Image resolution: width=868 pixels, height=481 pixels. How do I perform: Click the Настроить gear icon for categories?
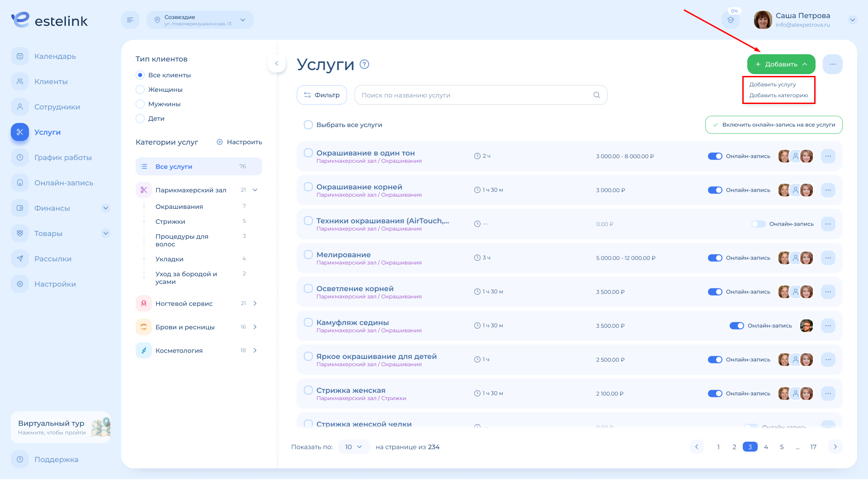tap(220, 142)
